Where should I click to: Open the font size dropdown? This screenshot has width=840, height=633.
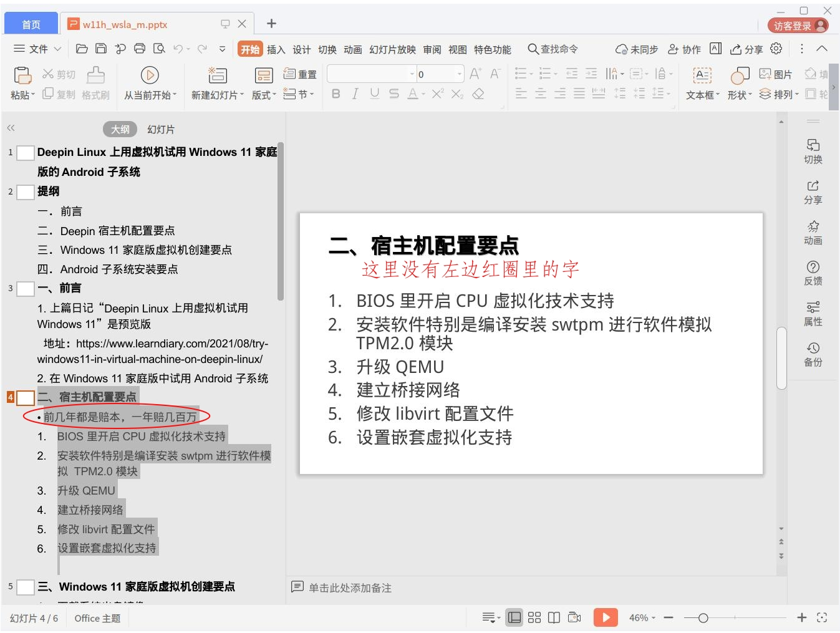point(460,74)
